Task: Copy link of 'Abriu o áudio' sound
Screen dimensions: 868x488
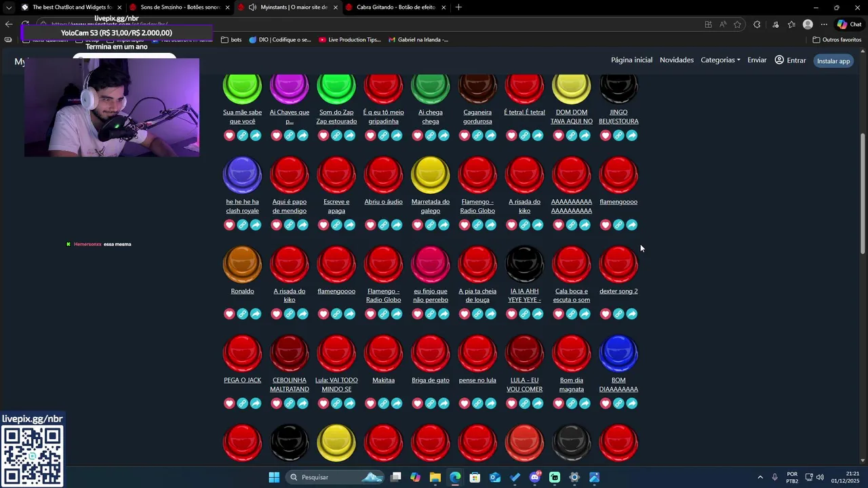Action: (x=383, y=225)
